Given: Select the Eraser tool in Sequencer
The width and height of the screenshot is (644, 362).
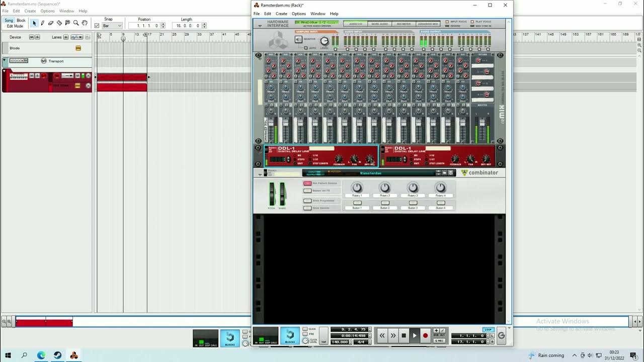Looking at the screenshot, I should click(51, 23).
